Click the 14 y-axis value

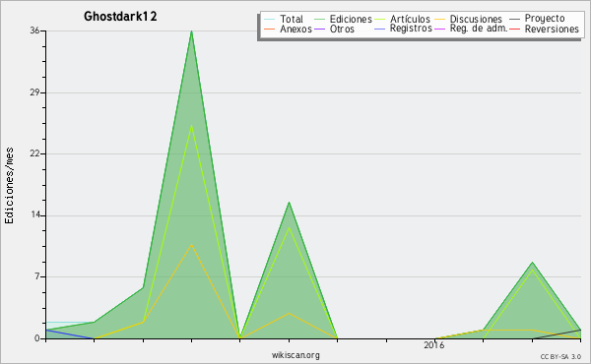(x=35, y=214)
